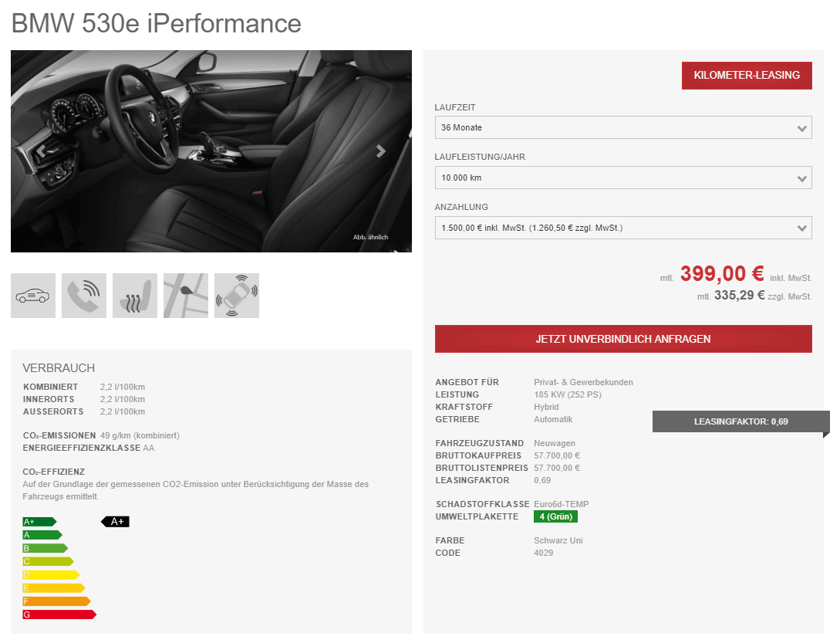
Task: Click the green B efficiency bar
Action: click(x=45, y=548)
